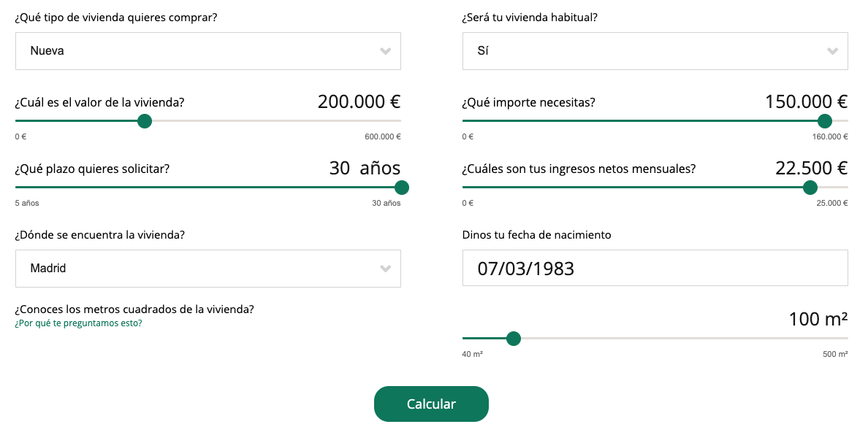This screenshot has height=443, width=868.
Task: Expand the vivienda habitual dropdown showing Sí
Action: click(x=655, y=50)
